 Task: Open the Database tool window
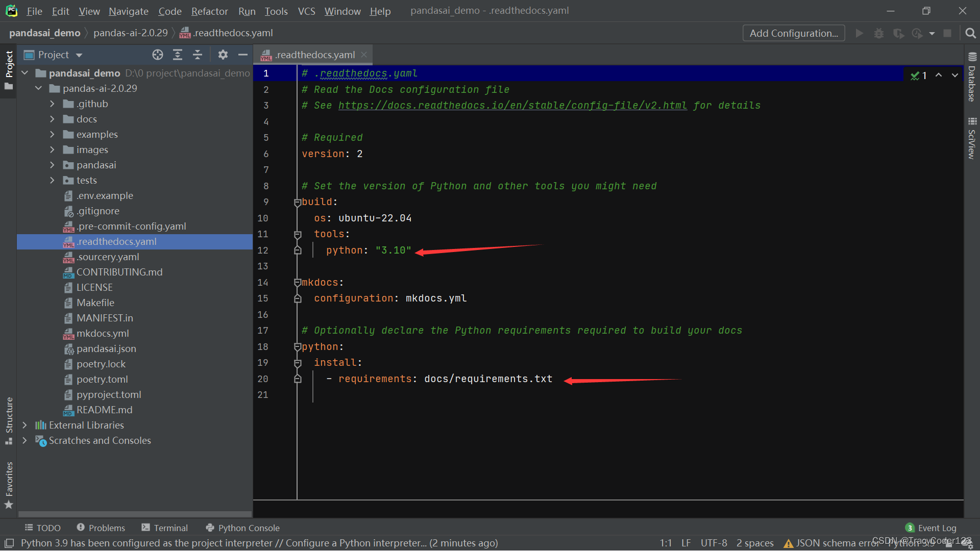[972, 78]
